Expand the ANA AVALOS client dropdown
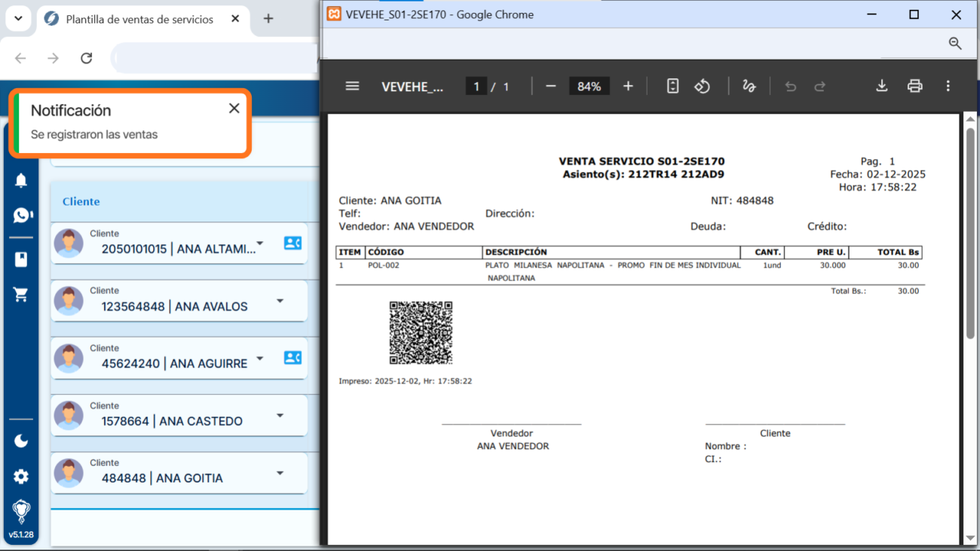The width and height of the screenshot is (980, 551). pyautogui.click(x=280, y=301)
